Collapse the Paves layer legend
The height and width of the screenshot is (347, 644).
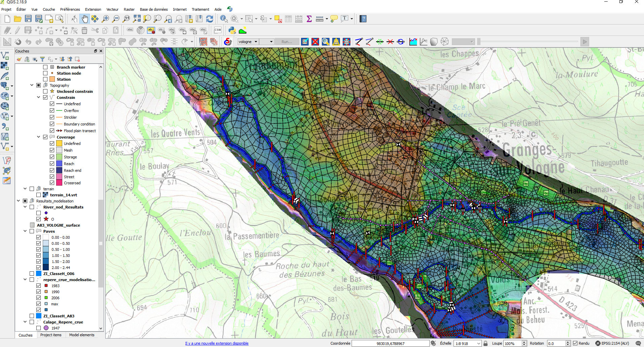25,231
